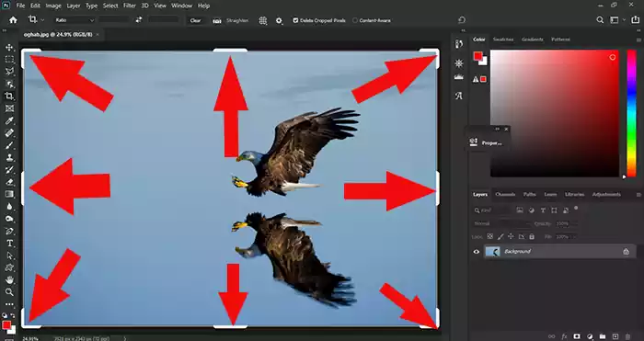Toggle Delete Cropped Pixels checkbox
This screenshot has height=341, width=644.
295,20
